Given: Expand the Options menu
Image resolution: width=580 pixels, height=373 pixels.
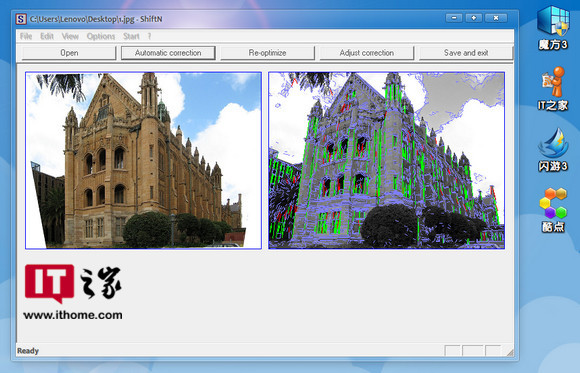Looking at the screenshot, I should [101, 36].
